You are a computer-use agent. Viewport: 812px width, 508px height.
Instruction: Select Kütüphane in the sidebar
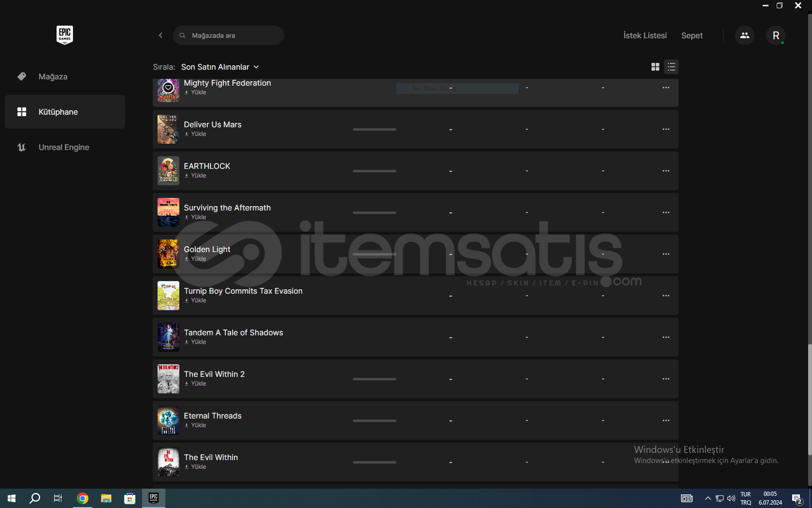coord(65,112)
